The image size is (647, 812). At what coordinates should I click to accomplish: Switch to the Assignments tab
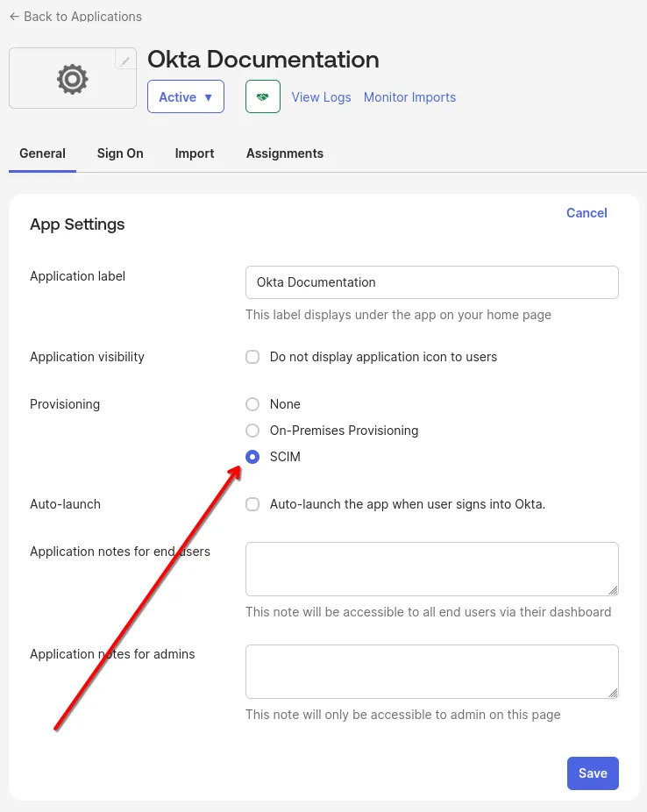pyautogui.click(x=285, y=153)
